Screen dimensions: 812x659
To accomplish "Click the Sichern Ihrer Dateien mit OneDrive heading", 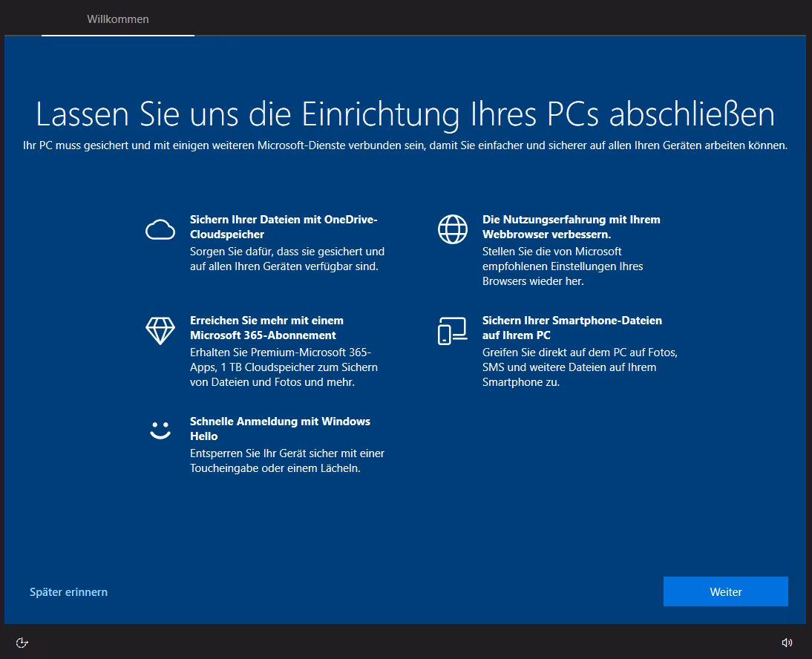I will point(284,227).
